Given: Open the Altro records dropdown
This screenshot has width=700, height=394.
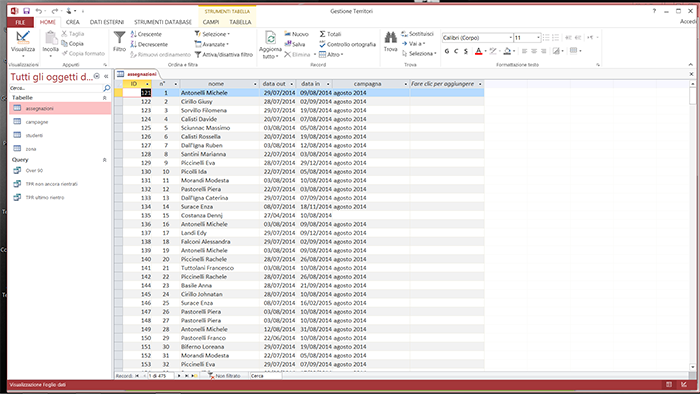Looking at the screenshot, I should [x=331, y=54].
